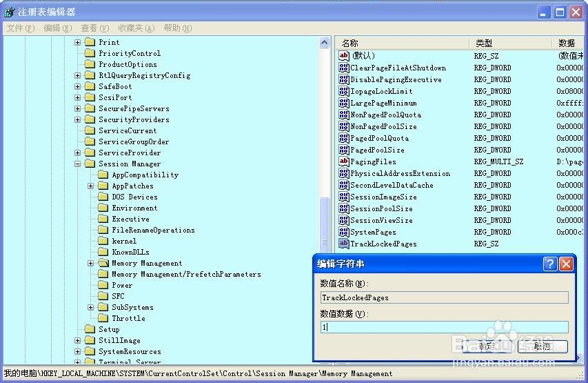The image size is (588, 383).
Task: Expand the StillImage node
Action: 78,341
